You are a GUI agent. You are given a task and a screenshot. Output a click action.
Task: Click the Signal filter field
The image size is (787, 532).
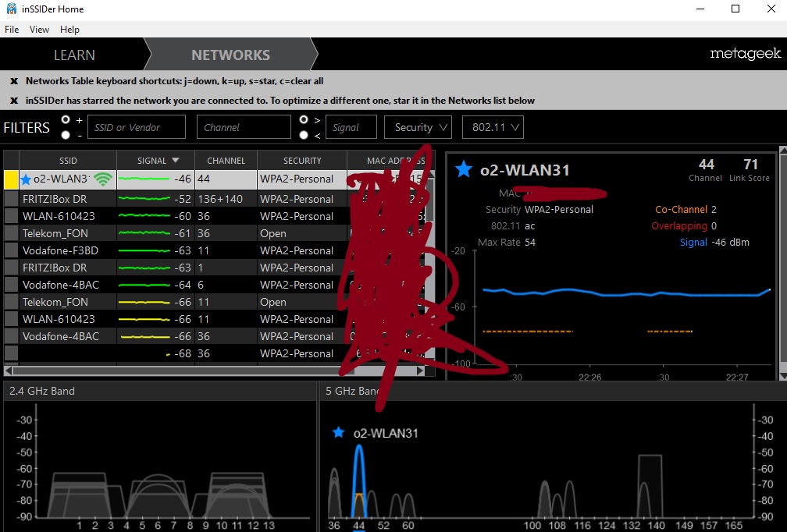pyautogui.click(x=351, y=127)
